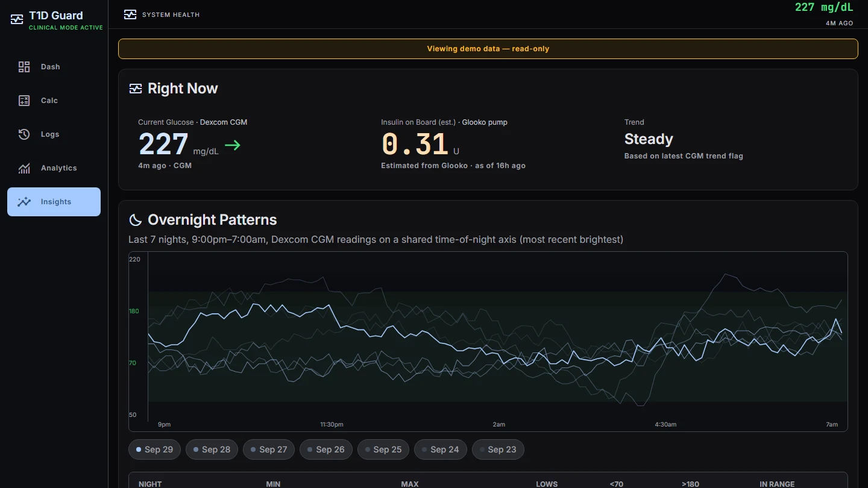
Task: Click the System Health monitor icon
Action: 130,14
